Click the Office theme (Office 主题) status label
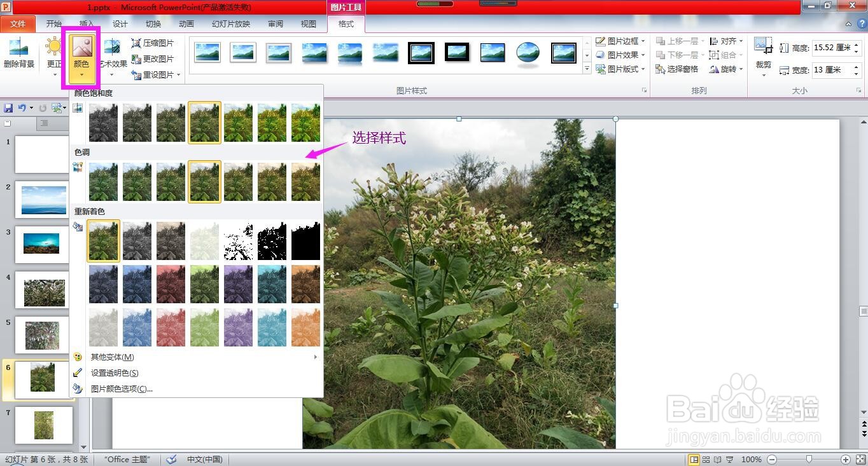This screenshot has width=868, height=466. (x=129, y=459)
